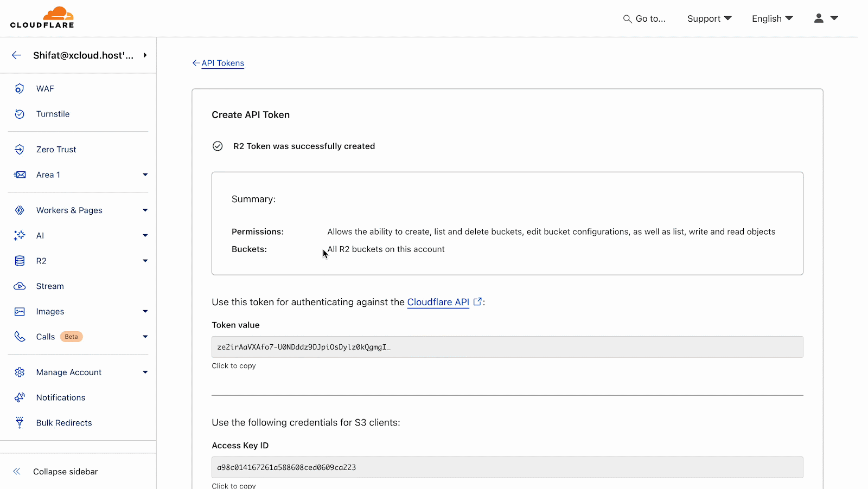Copy the Token value field
Screen dimensions: 868x489
[507, 347]
